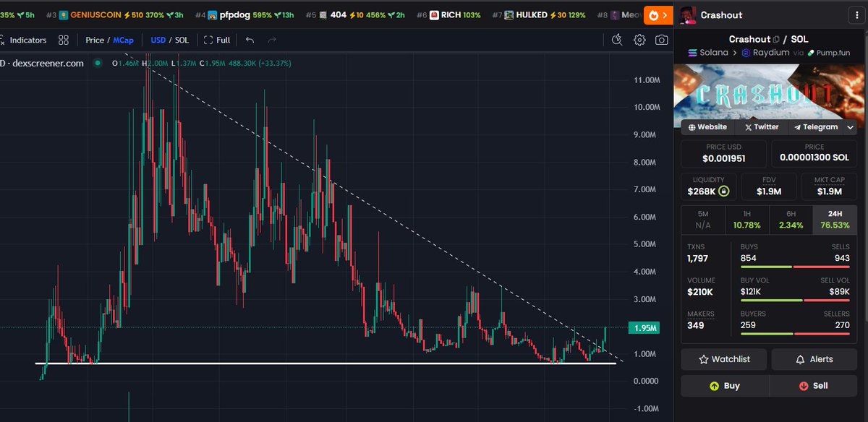The width and height of the screenshot is (868, 422).
Task: Click the 0.00001300 SOL price box
Action: coord(815,153)
